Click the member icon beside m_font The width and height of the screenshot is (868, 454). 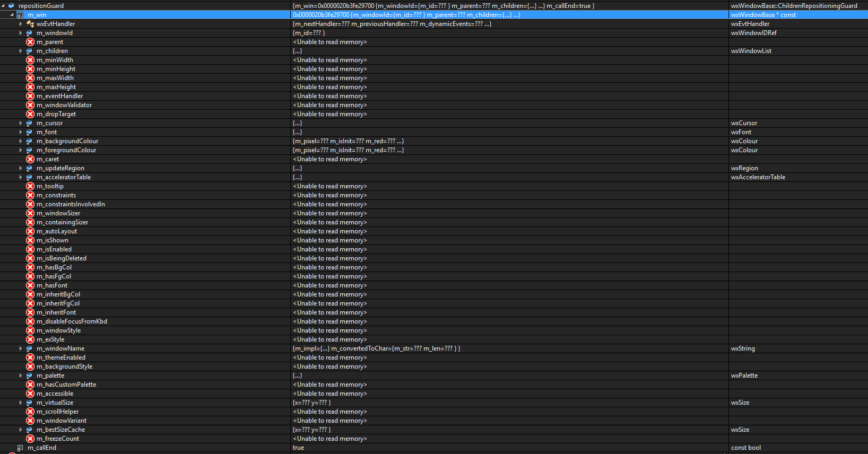click(30, 132)
